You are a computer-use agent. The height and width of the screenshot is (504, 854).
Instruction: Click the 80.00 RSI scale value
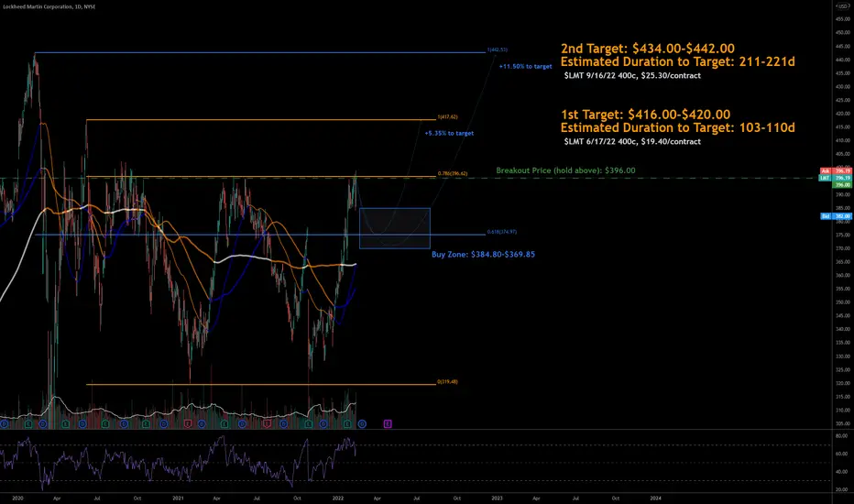click(841, 436)
